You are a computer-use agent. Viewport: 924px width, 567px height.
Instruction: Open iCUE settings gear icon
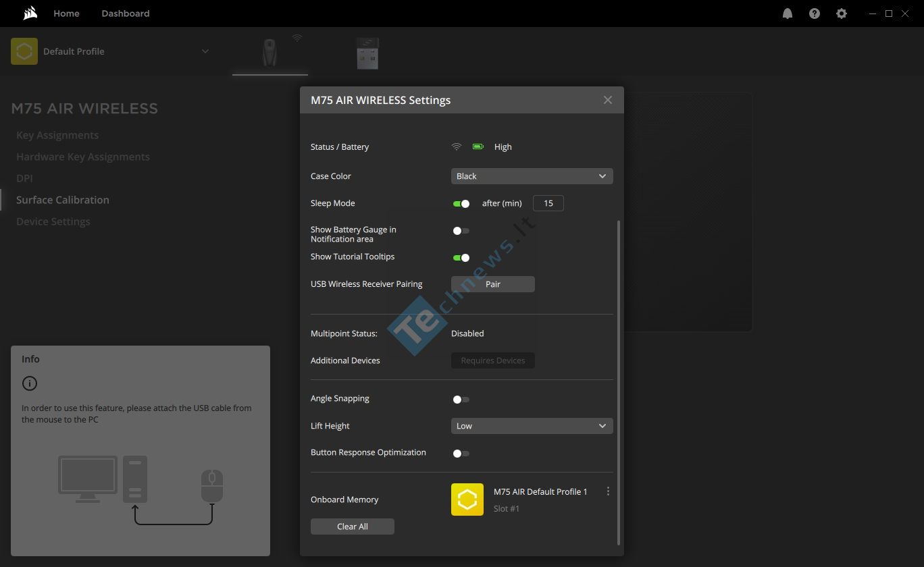tap(842, 13)
